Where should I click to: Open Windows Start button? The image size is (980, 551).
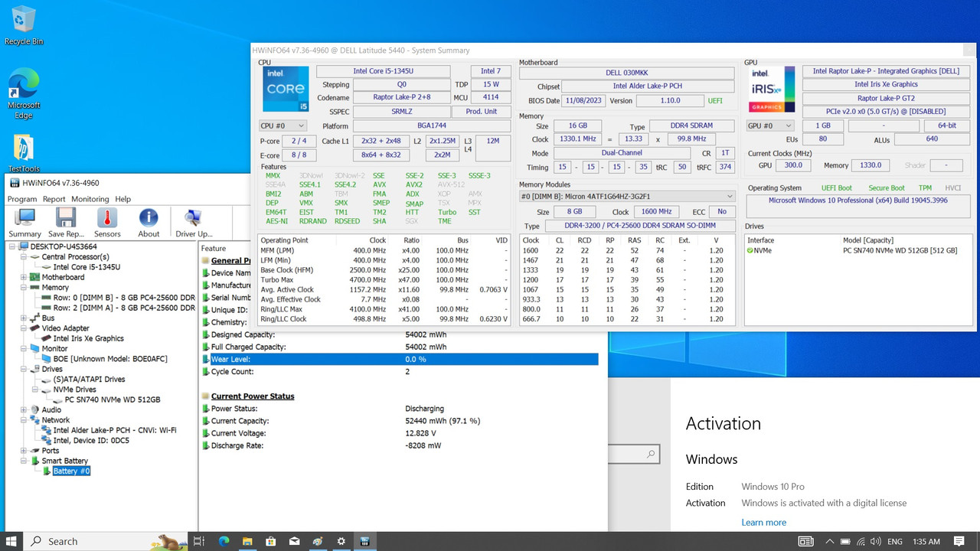pyautogui.click(x=12, y=541)
